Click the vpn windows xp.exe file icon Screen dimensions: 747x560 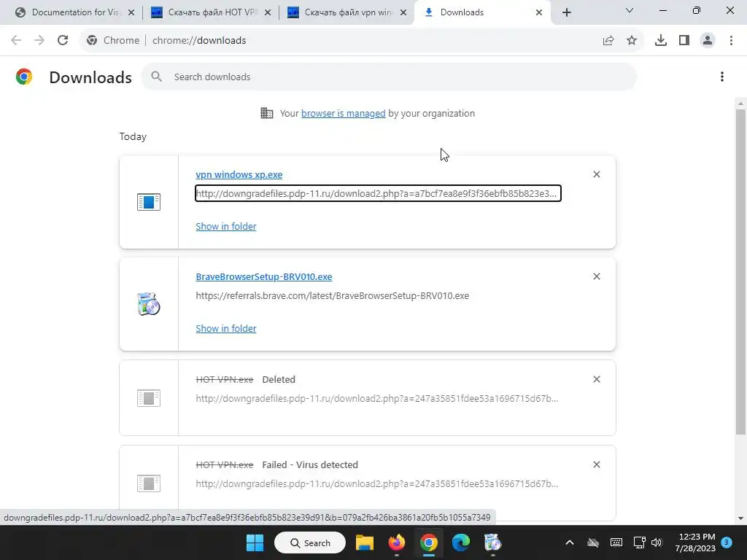149,202
